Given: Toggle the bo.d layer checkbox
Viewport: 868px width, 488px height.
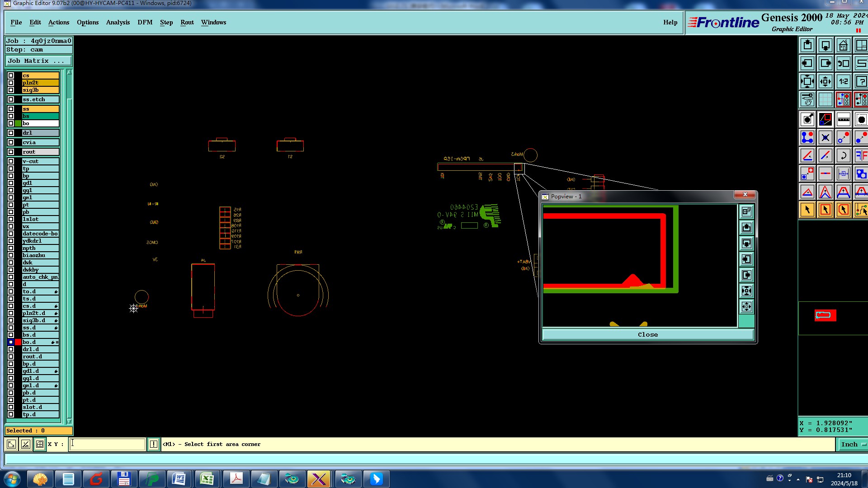Looking at the screenshot, I should click(x=11, y=342).
